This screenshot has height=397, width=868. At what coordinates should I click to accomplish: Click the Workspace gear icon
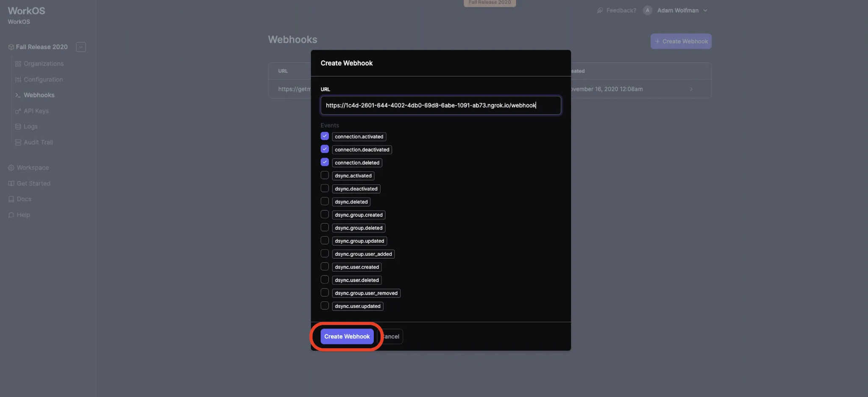[x=11, y=168]
